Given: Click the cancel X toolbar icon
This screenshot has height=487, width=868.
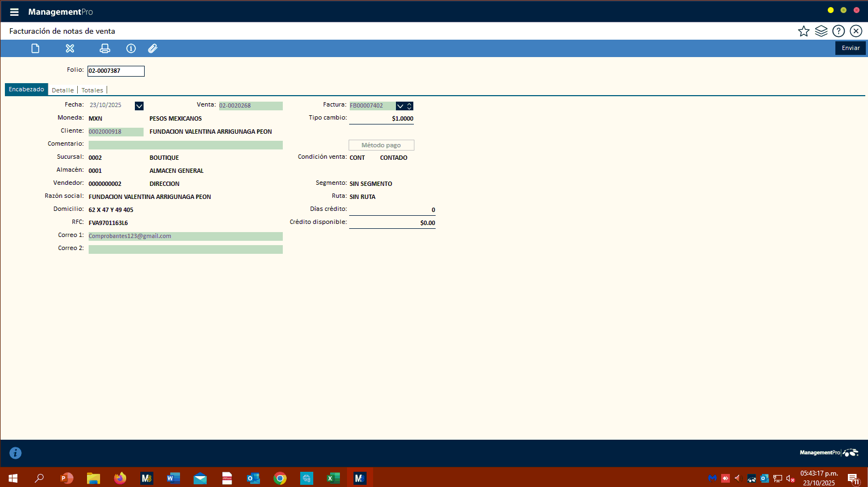Looking at the screenshot, I should pos(70,48).
